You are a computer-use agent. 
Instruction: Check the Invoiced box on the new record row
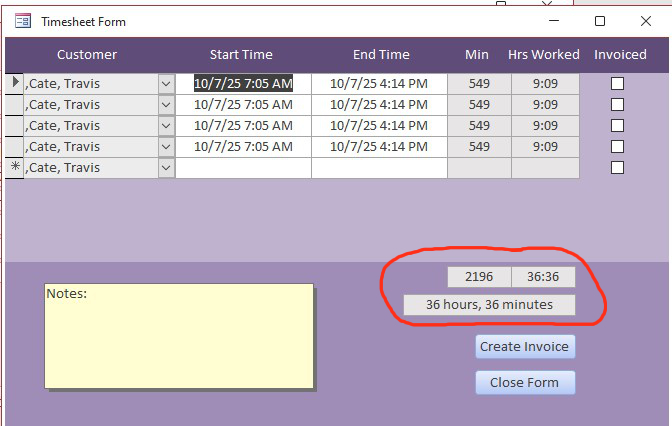[617, 167]
